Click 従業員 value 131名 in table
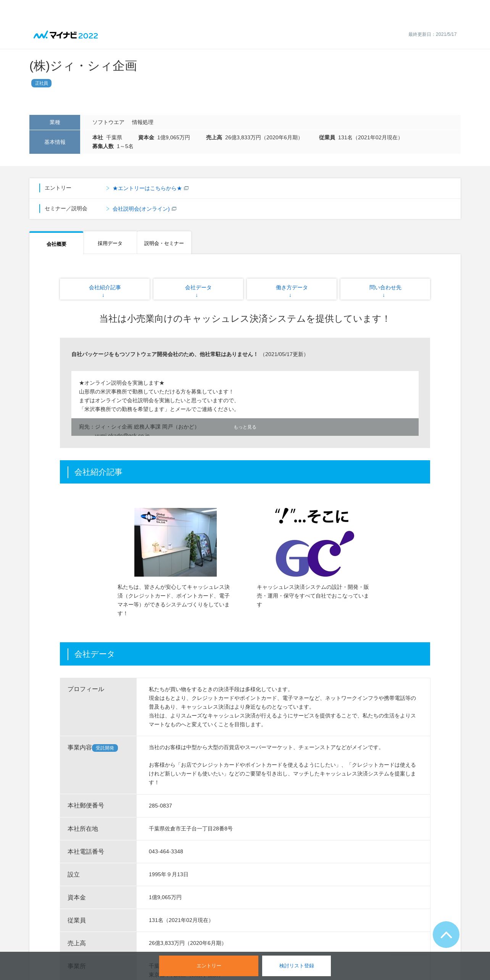Image resolution: width=490 pixels, height=980 pixels. (181, 920)
